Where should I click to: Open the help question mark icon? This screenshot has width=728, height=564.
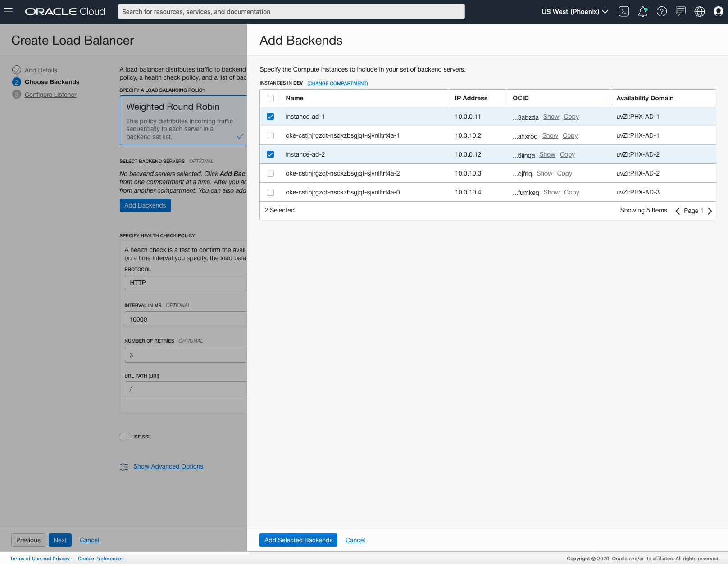(x=662, y=12)
